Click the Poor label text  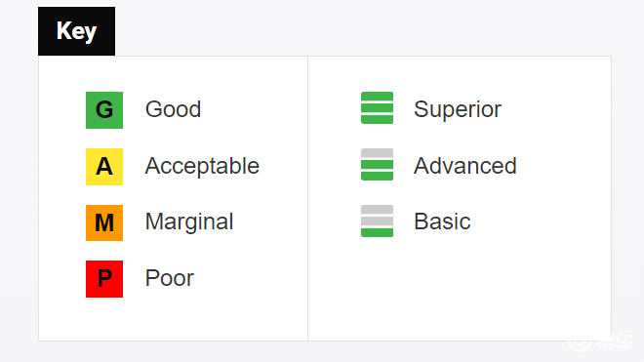coord(169,278)
